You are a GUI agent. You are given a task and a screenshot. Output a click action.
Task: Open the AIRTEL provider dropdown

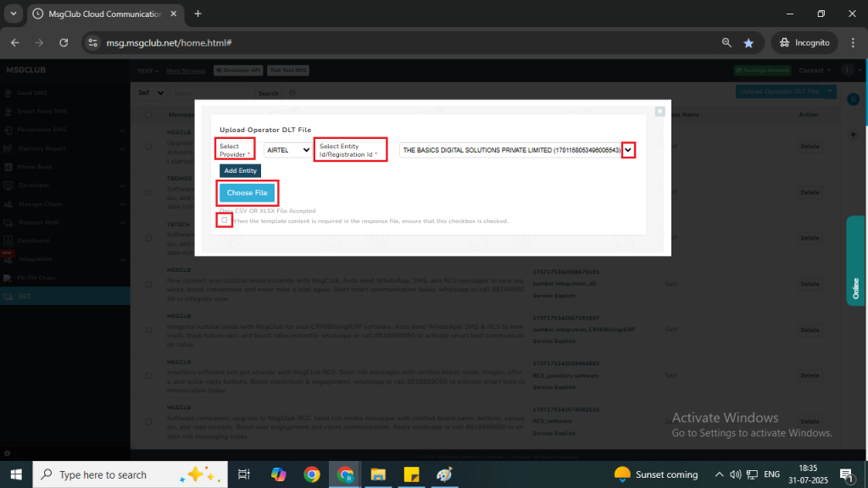287,150
